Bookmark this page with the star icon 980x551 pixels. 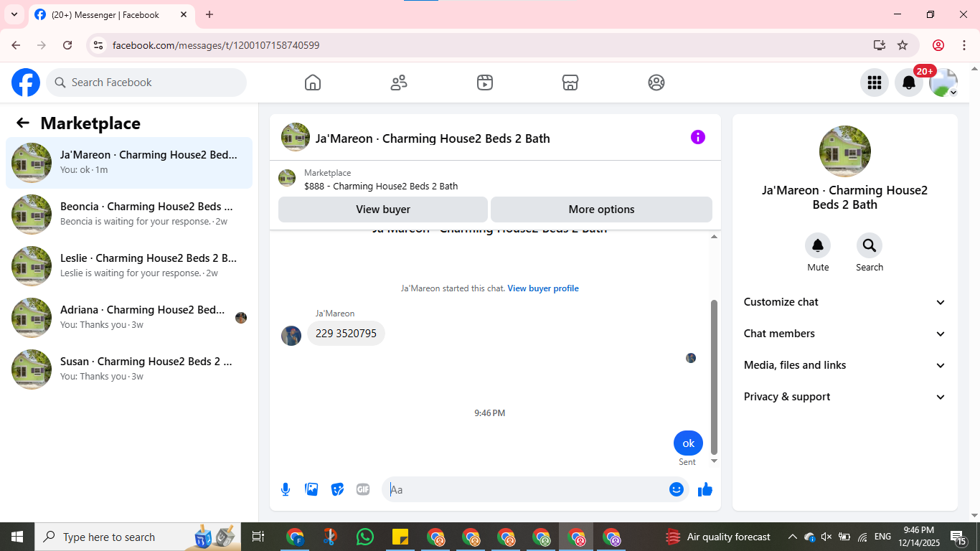(x=903, y=45)
